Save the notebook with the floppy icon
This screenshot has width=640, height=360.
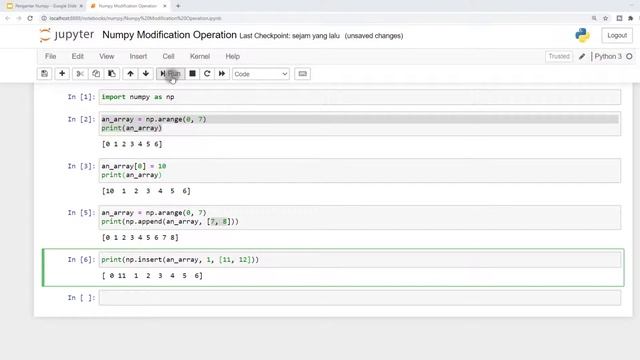(44, 74)
